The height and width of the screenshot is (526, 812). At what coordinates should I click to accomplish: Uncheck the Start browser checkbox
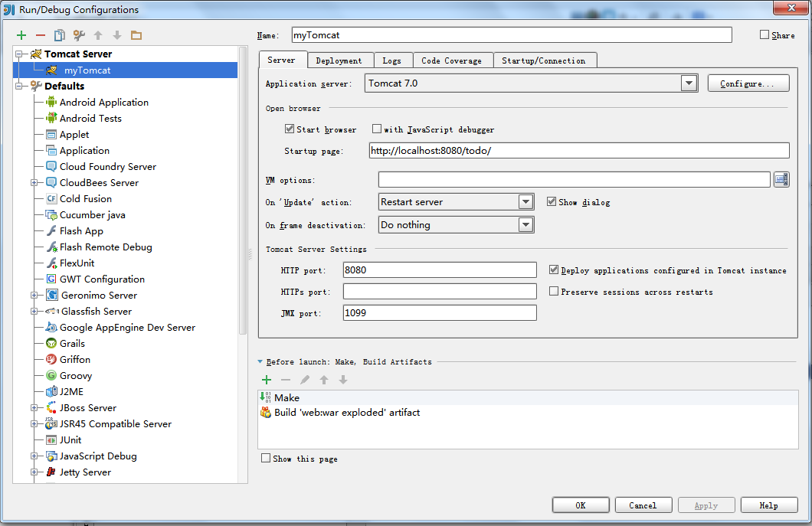pyautogui.click(x=290, y=129)
